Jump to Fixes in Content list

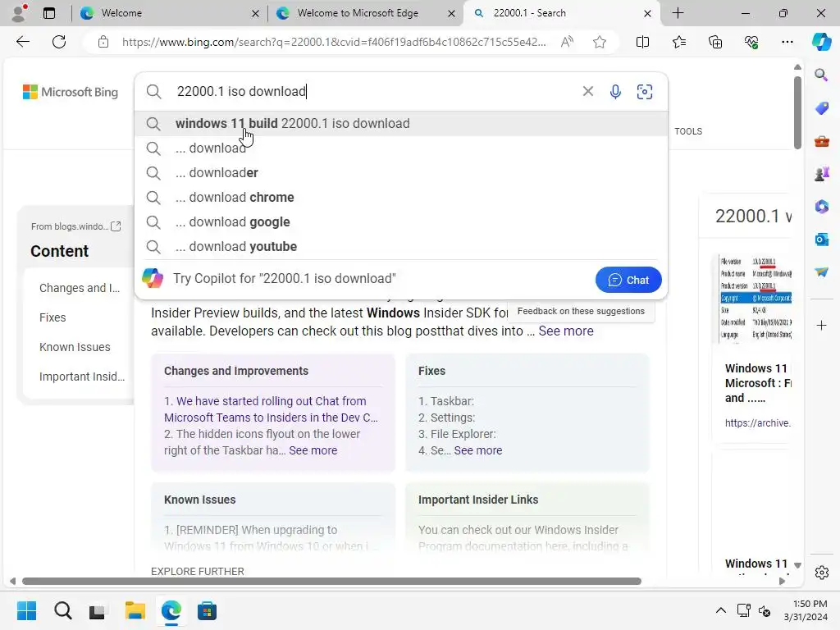pyautogui.click(x=52, y=317)
